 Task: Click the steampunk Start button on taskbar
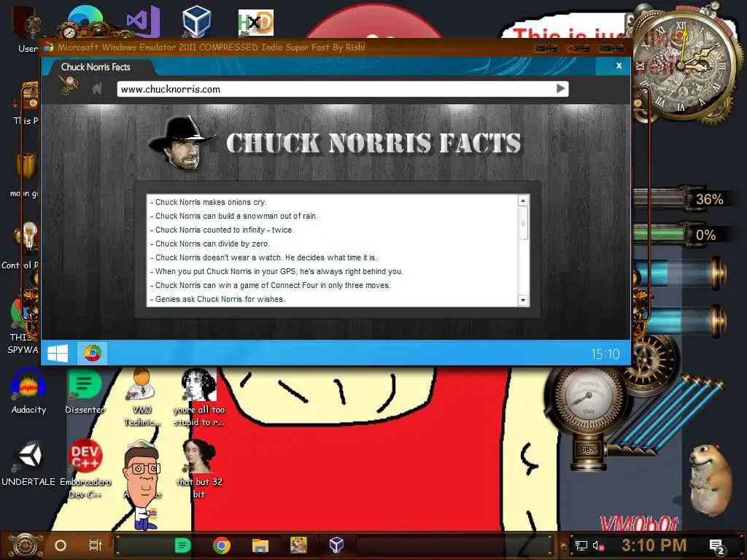[25, 545]
